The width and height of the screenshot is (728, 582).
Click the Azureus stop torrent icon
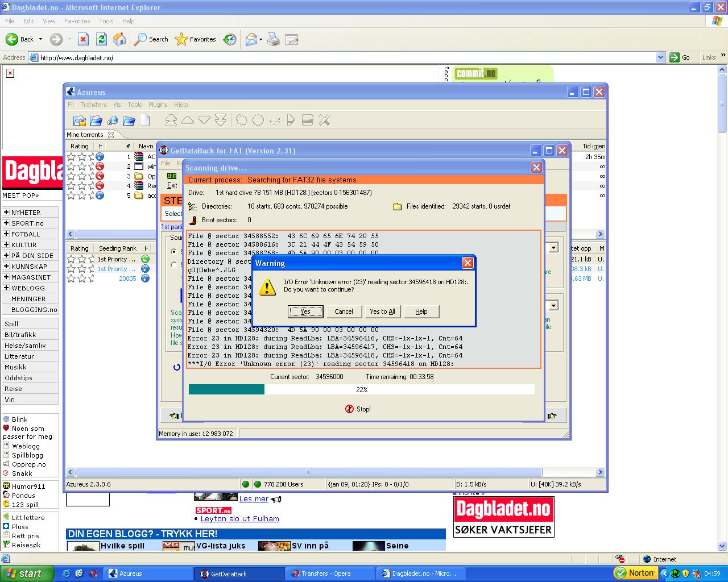click(x=308, y=120)
